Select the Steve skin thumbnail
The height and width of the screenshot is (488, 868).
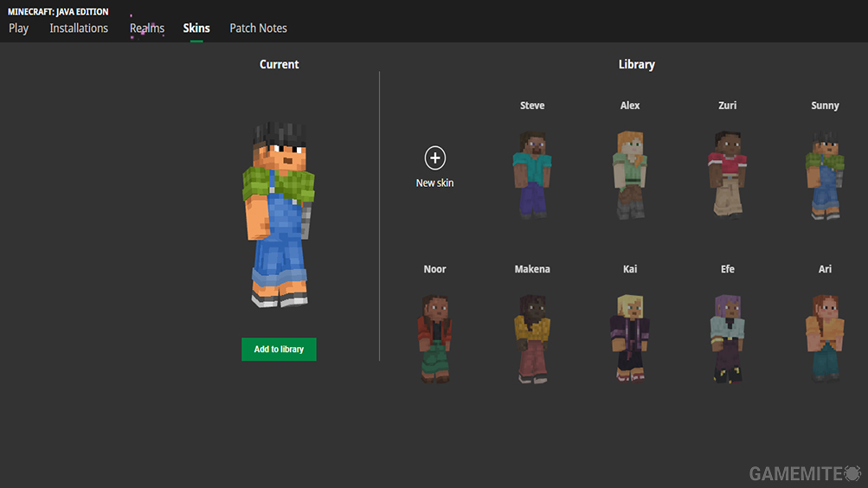click(x=532, y=174)
